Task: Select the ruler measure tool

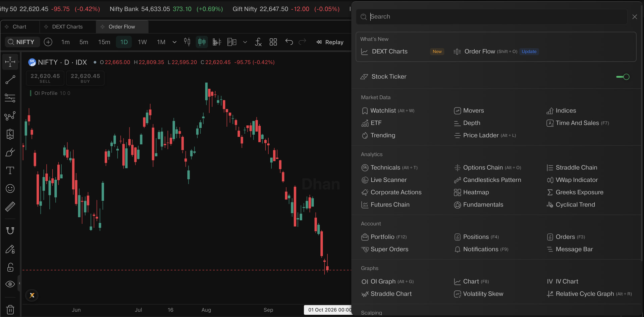Action: (10, 207)
